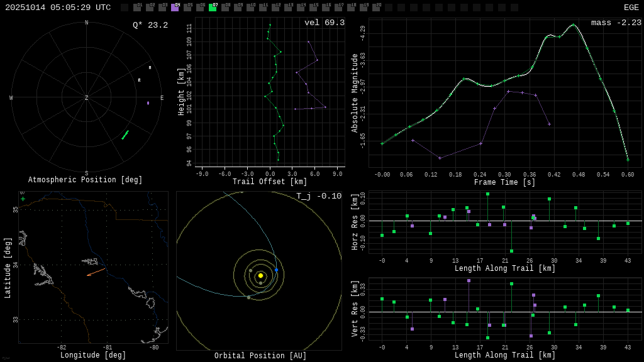
Task: Click the orange meteor track arrow on map
Action: 96,272
